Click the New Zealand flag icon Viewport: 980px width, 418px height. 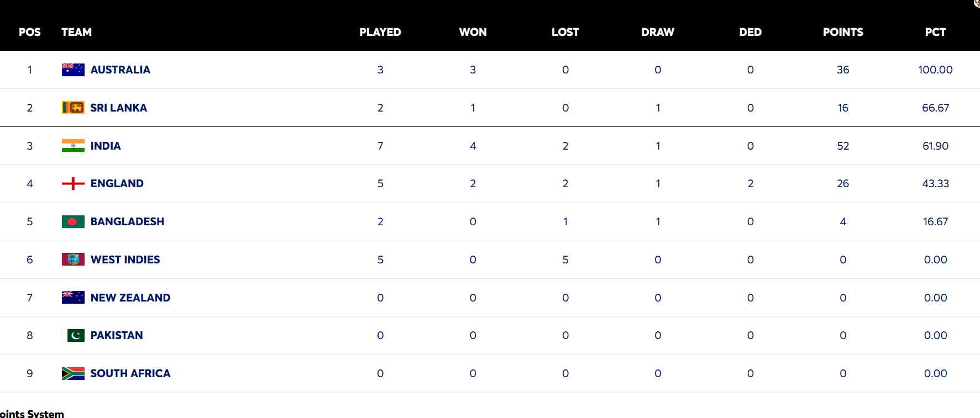click(x=73, y=298)
